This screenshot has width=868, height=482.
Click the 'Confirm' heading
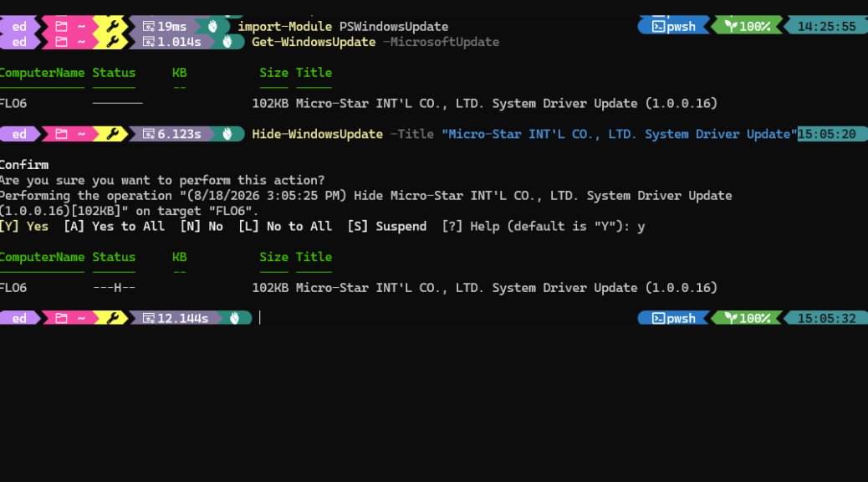(x=23, y=165)
